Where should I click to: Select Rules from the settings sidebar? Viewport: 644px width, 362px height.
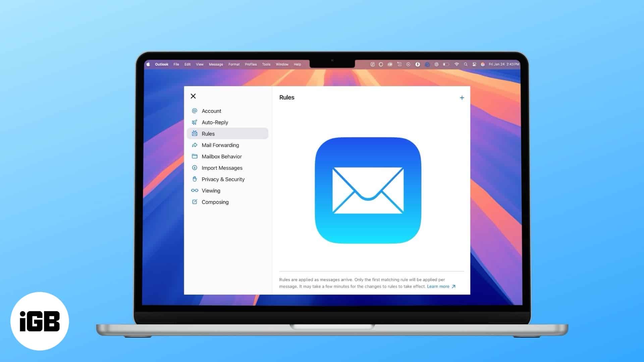coord(228,133)
